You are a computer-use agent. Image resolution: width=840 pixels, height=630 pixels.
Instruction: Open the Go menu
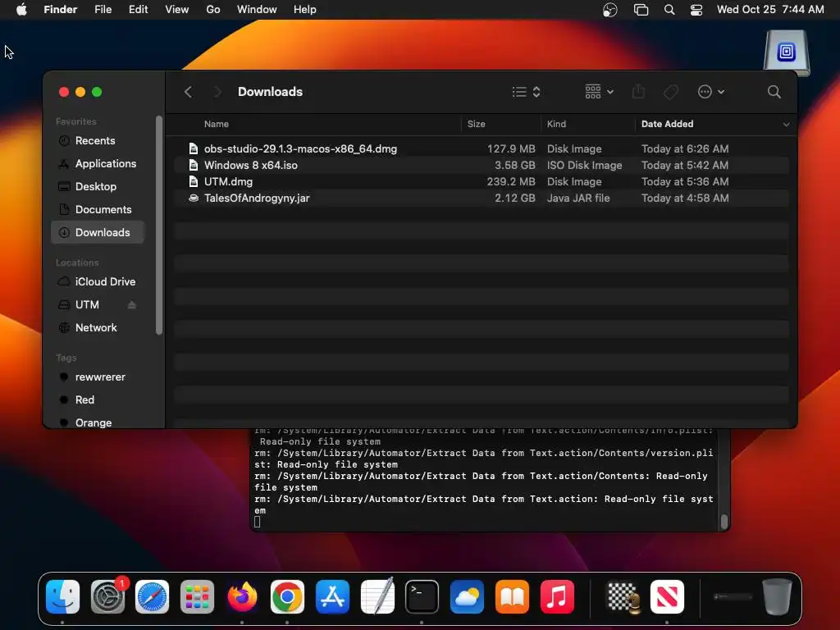click(213, 10)
